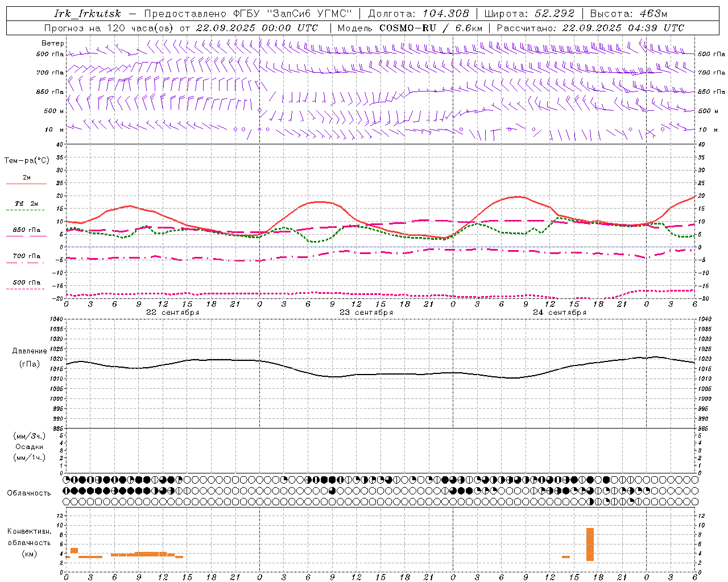Click the "Рассчитано: 22.09.2025 04:39 UTC" timestamp
The image size is (728, 582).
click(x=590, y=28)
